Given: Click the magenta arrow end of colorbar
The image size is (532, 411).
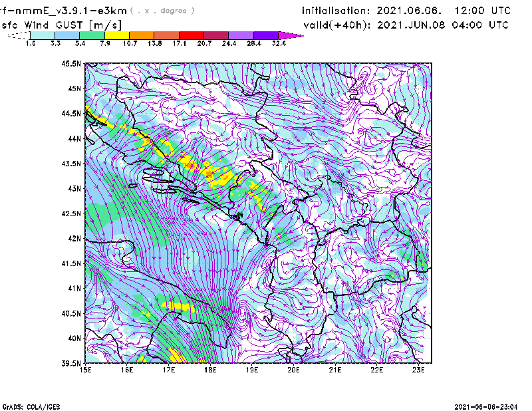Looking at the screenshot, I should pyautogui.click(x=291, y=35).
